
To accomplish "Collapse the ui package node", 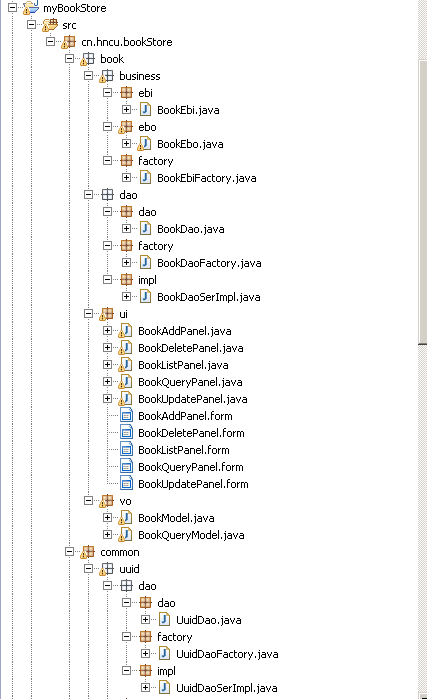I will click(88, 313).
